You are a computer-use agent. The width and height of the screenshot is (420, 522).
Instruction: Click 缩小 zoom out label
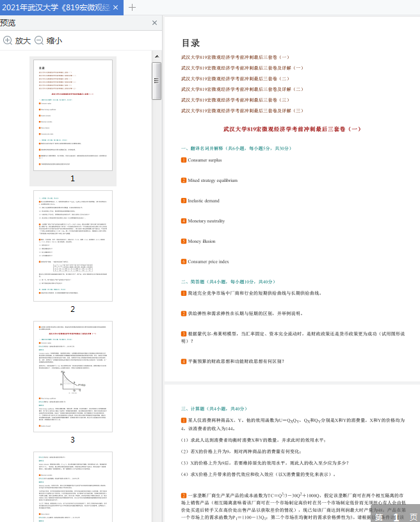click(54, 40)
